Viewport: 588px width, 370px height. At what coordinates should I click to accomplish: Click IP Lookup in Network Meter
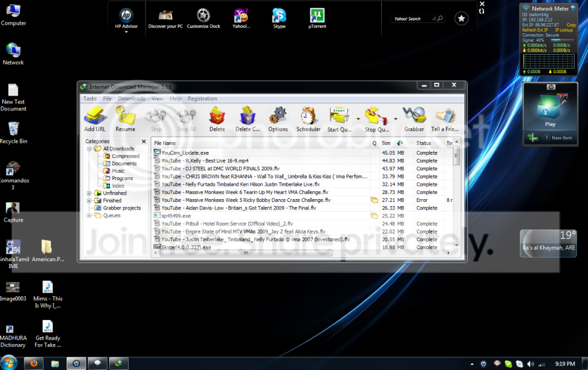pos(564,30)
